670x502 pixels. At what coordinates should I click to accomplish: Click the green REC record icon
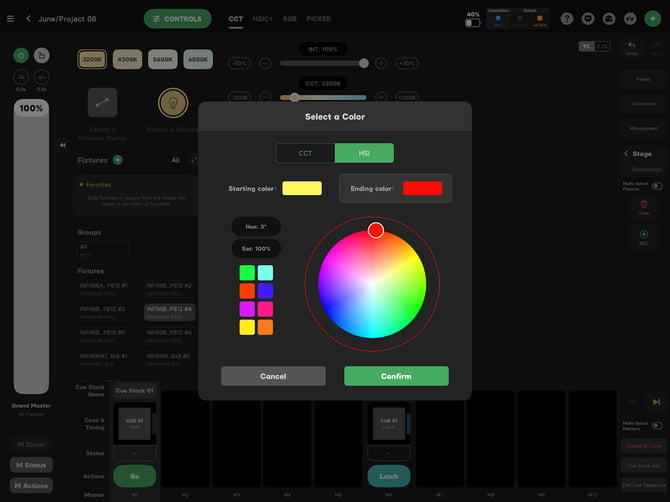pyautogui.click(x=644, y=234)
